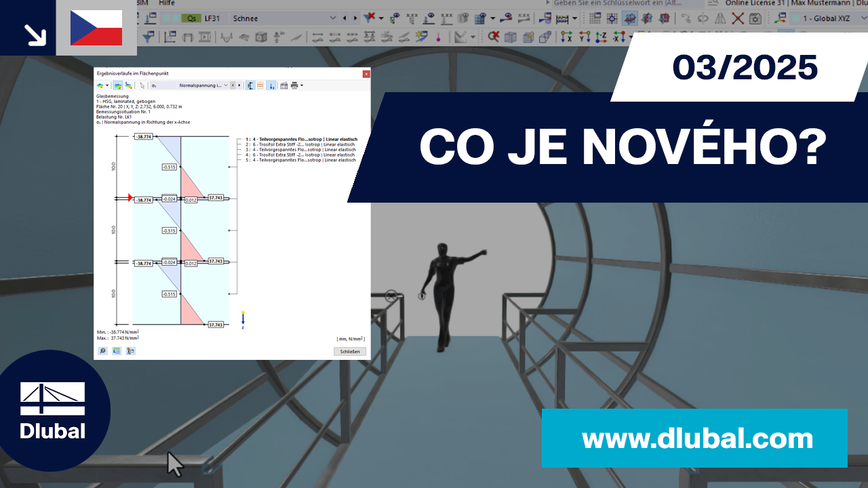Click the Qs load category badge
The width and height of the screenshot is (868, 488).
pos(191,18)
